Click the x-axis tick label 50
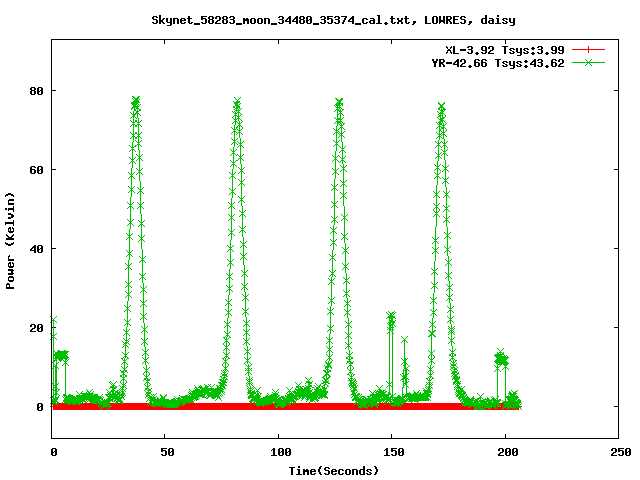The image size is (640, 480). pyautogui.click(x=167, y=452)
